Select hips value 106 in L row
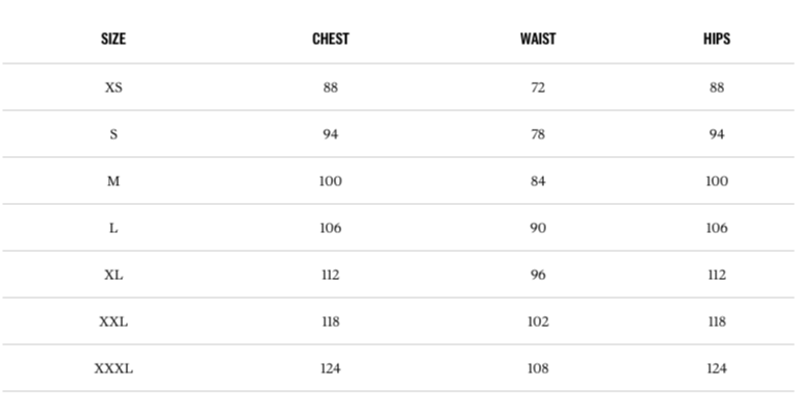 [716, 228]
